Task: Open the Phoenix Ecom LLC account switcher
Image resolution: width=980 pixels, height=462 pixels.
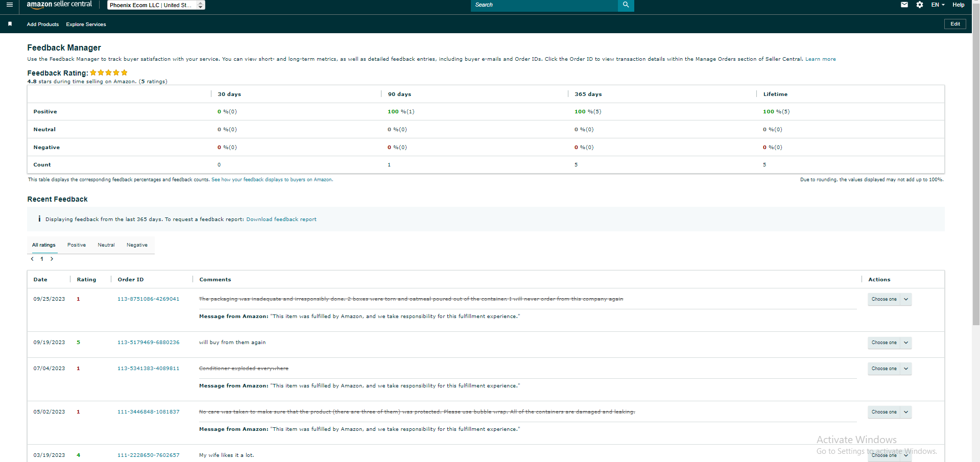Action: tap(156, 5)
